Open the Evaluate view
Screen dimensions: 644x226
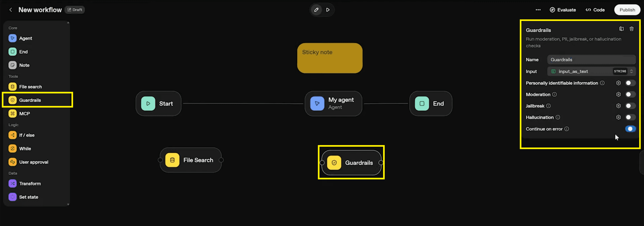(563, 10)
